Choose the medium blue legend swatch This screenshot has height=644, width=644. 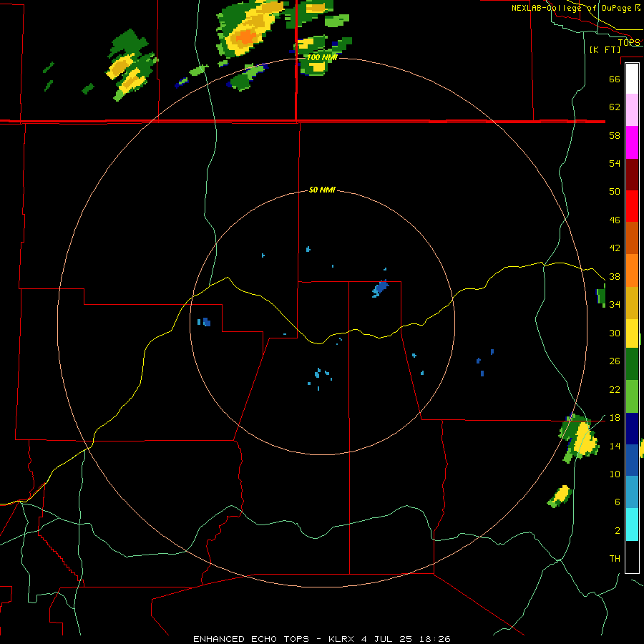pyautogui.click(x=632, y=460)
